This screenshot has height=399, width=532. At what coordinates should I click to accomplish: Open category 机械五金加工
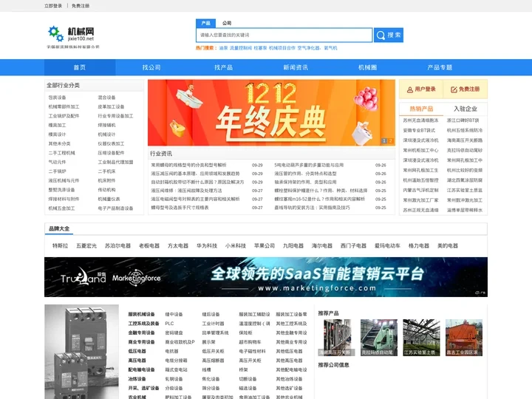[x=61, y=208]
